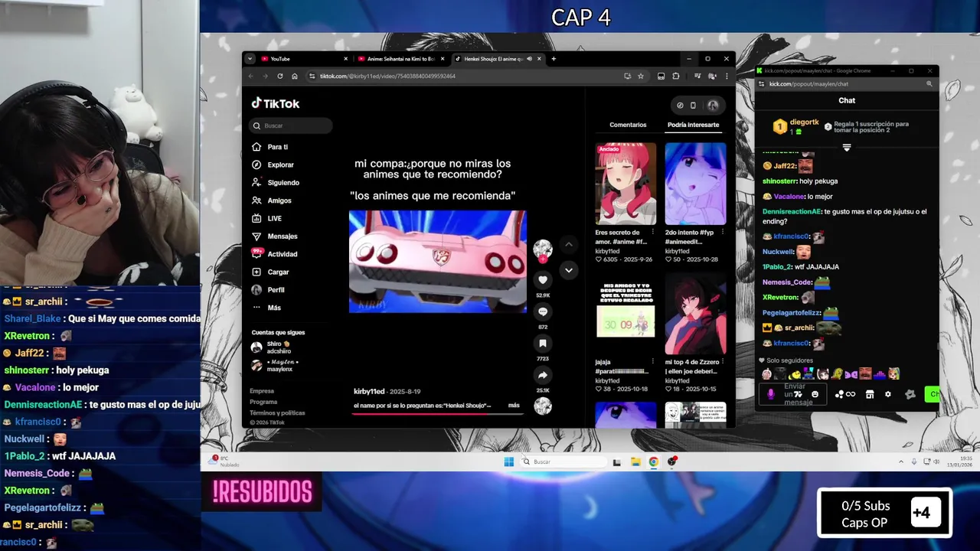Click the kirby11ed username under the video

pyautogui.click(x=369, y=391)
